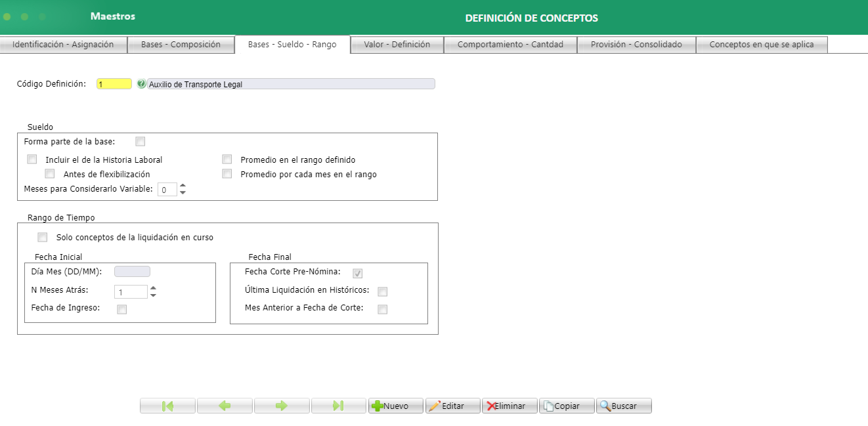Decrease Meses para Considerarlo Variable value
The width and height of the screenshot is (868, 426).
(x=183, y=192)
